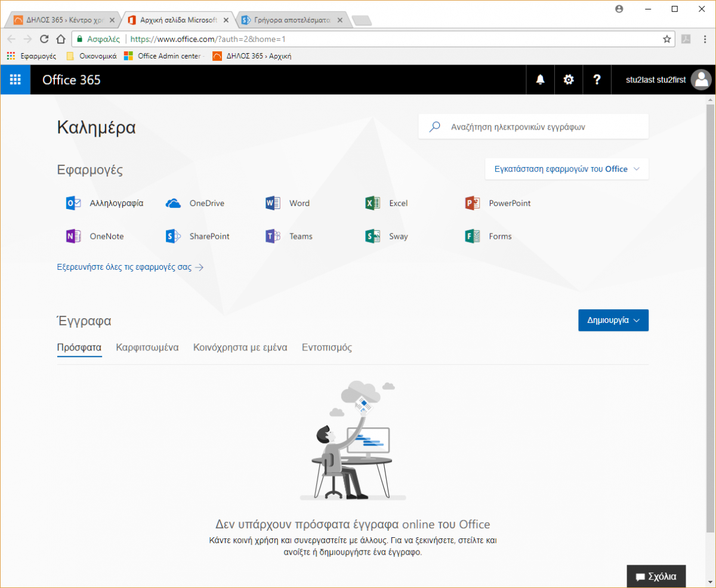
Task: Click the Office 365 header title
Action: tap(72, 80)
